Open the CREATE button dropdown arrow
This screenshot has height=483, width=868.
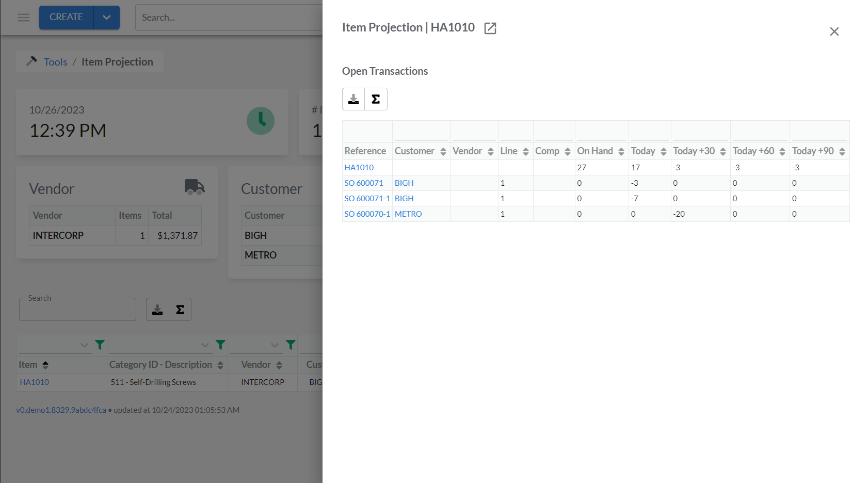(106, 17)
